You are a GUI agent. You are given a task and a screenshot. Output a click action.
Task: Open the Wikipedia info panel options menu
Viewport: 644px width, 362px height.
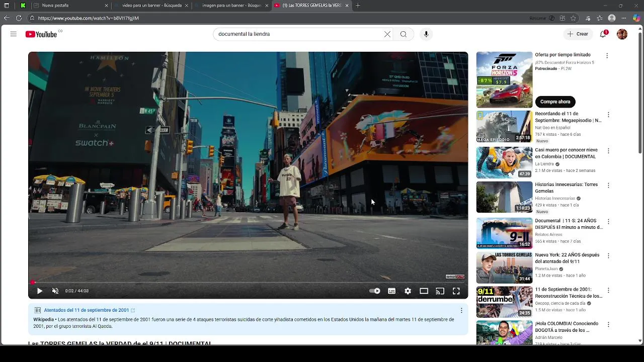[461, 311]
